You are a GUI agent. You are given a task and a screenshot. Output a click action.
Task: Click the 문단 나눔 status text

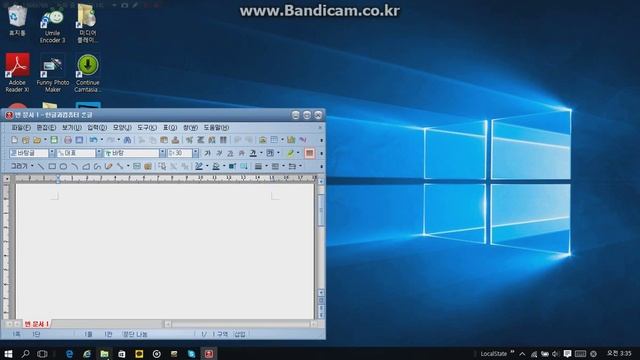135,334
